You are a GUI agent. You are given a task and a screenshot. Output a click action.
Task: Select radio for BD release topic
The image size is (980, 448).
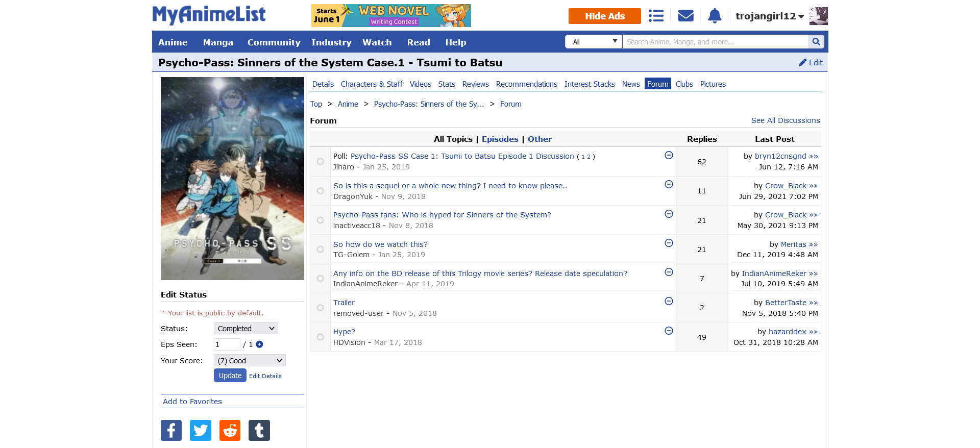point(320,278)
